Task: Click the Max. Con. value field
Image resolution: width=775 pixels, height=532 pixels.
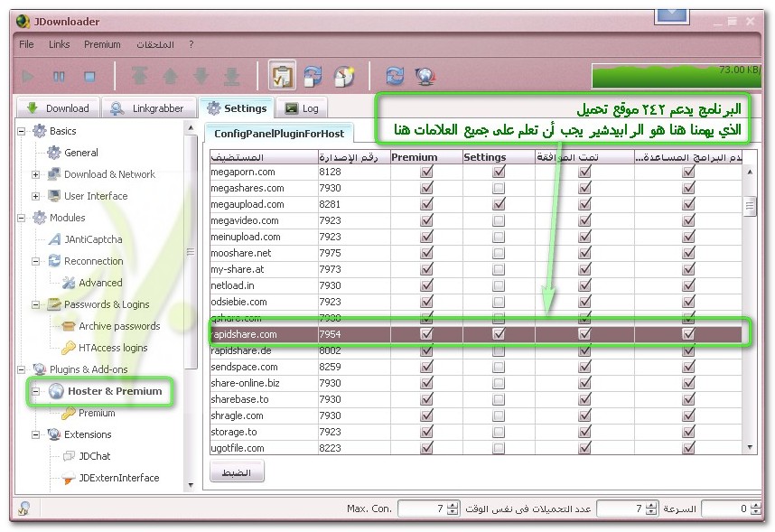Action: (423, 509)
